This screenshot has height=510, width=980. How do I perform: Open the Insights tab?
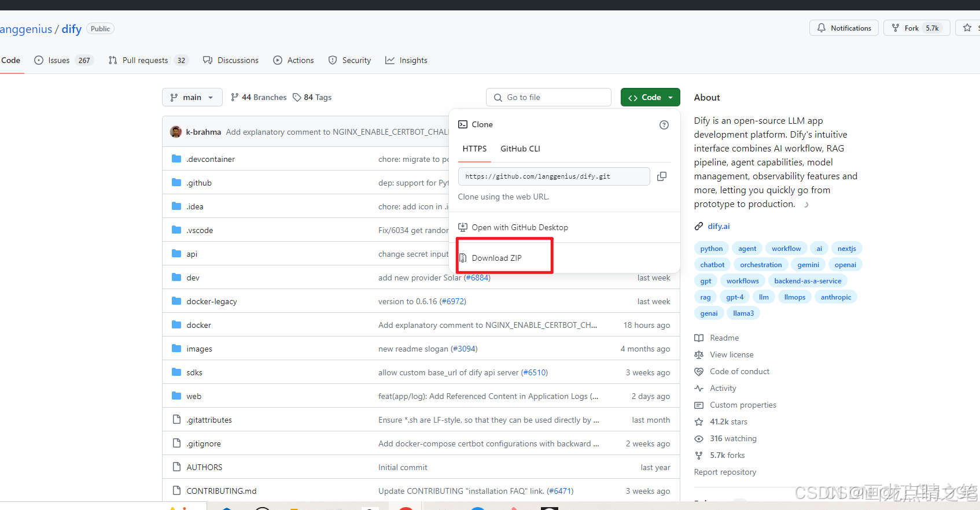point(406,60)
